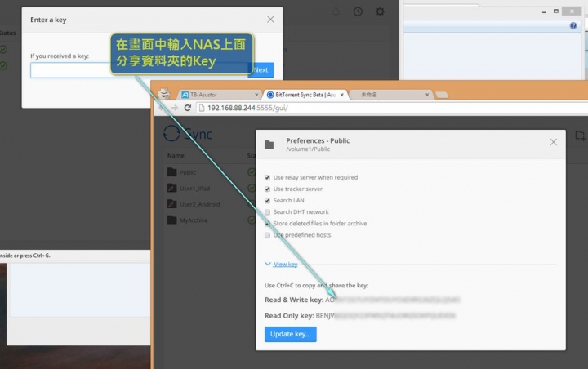Click the /volume1/Public path text
The width and height of the screenshot is (588, 369).
(308, 149)
